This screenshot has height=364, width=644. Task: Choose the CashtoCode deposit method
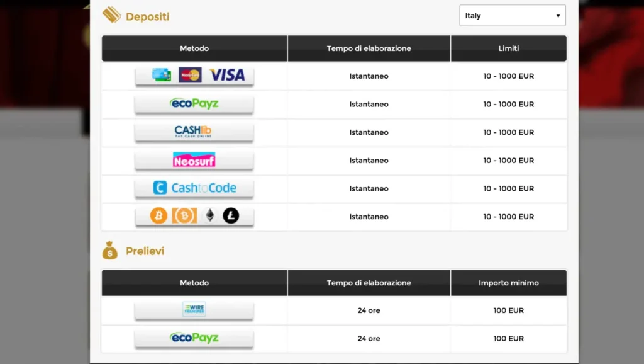point(194,188)
